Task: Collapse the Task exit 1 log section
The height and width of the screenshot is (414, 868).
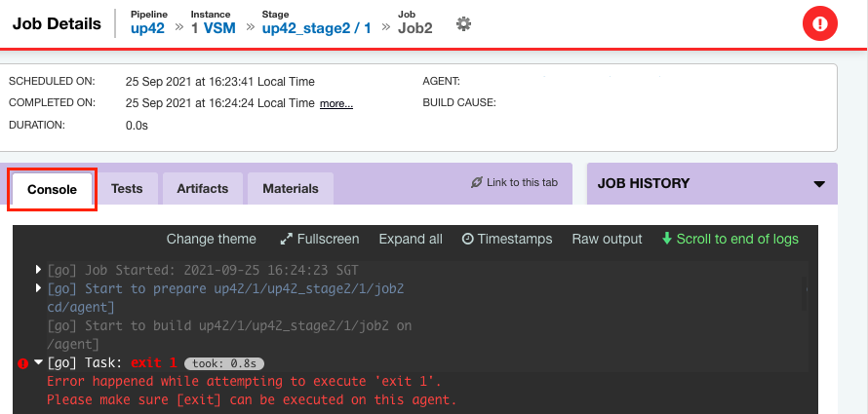Action: (x=38, y=362)
